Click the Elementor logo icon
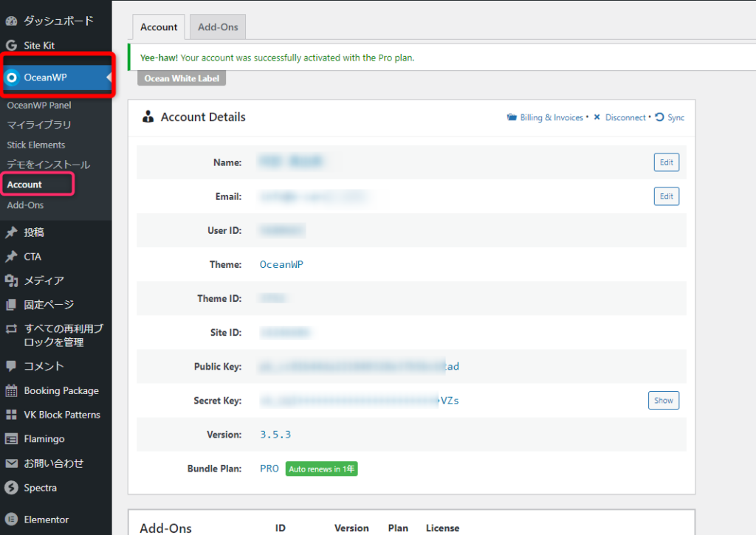756x535 pixels. pyautogui.click(x=11, y=520)
